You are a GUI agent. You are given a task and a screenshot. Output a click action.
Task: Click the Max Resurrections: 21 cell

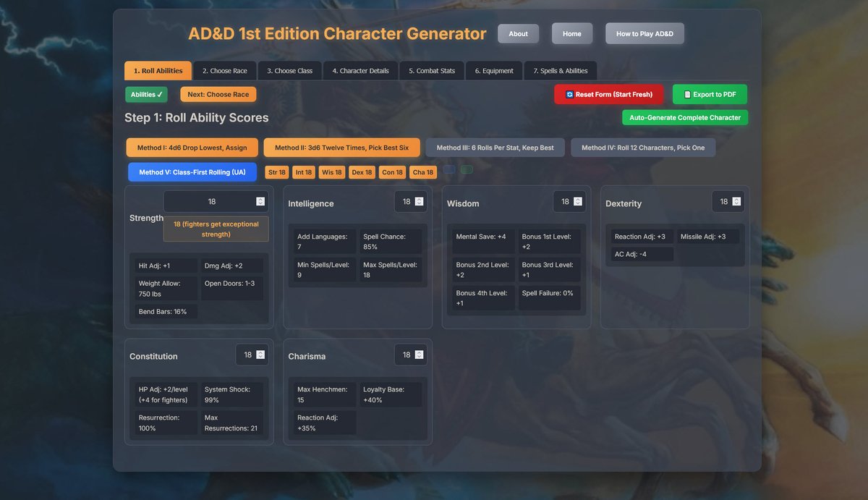pos(231,423)
